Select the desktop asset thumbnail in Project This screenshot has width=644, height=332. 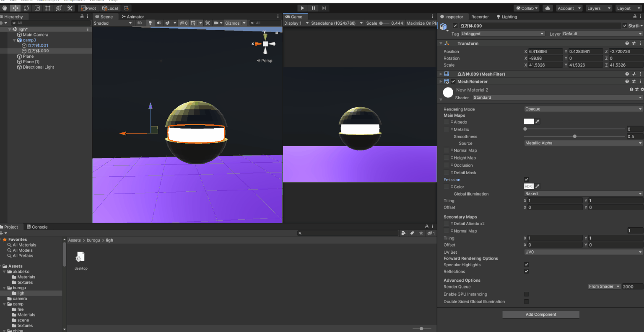pyautogui.click(x=80, y=257)
